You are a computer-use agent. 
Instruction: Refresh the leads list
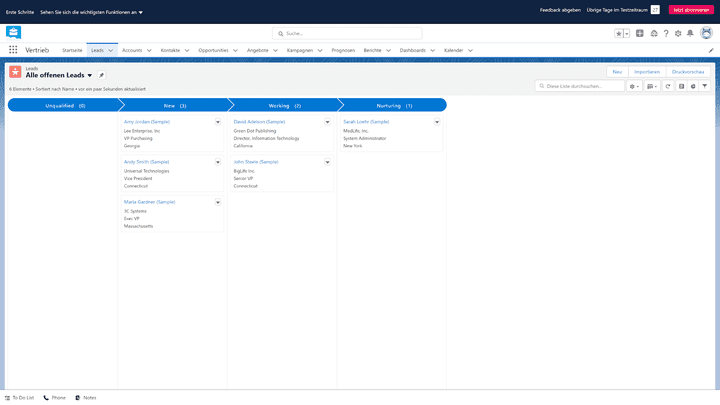tap(668, 86)
